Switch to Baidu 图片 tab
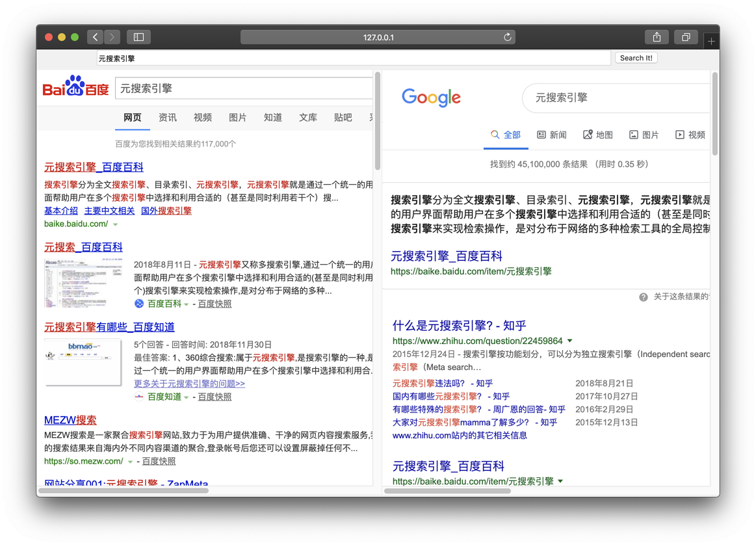 click(x=238, y=118)
